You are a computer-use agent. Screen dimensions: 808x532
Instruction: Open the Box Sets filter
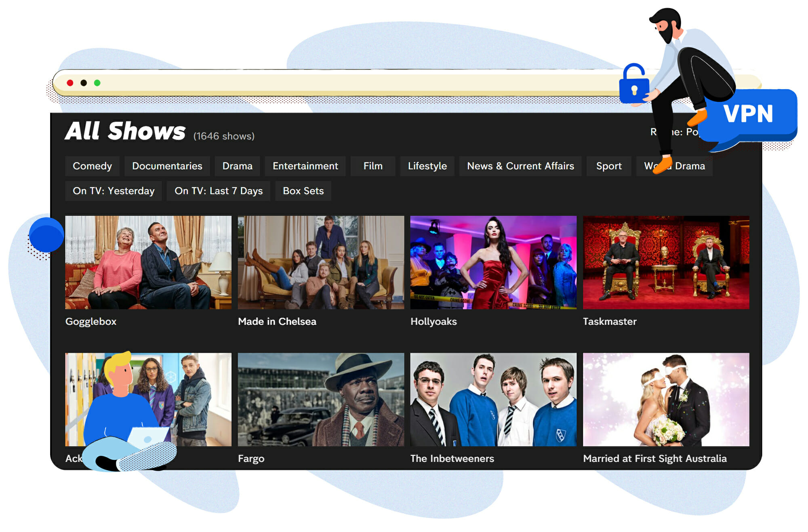[303, 191]
